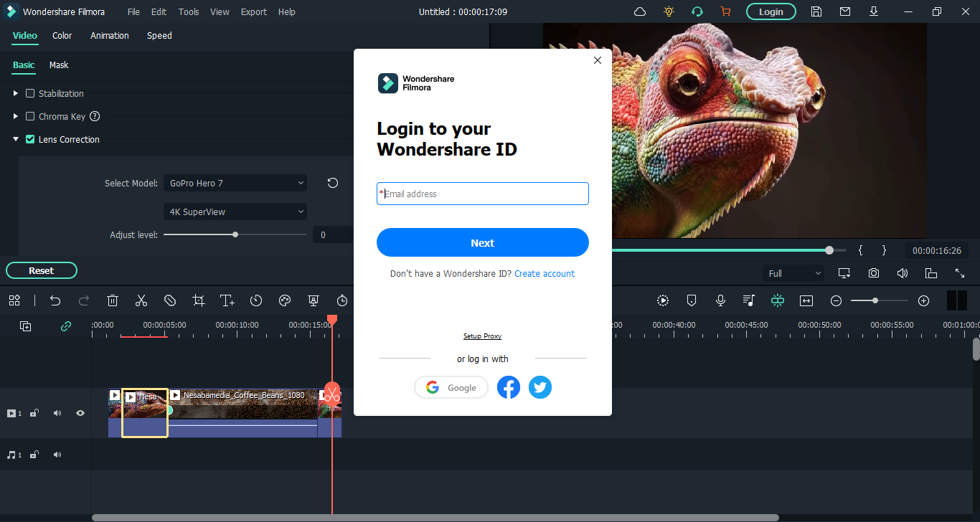Click the delete trash icon

(x=113, y=300)
